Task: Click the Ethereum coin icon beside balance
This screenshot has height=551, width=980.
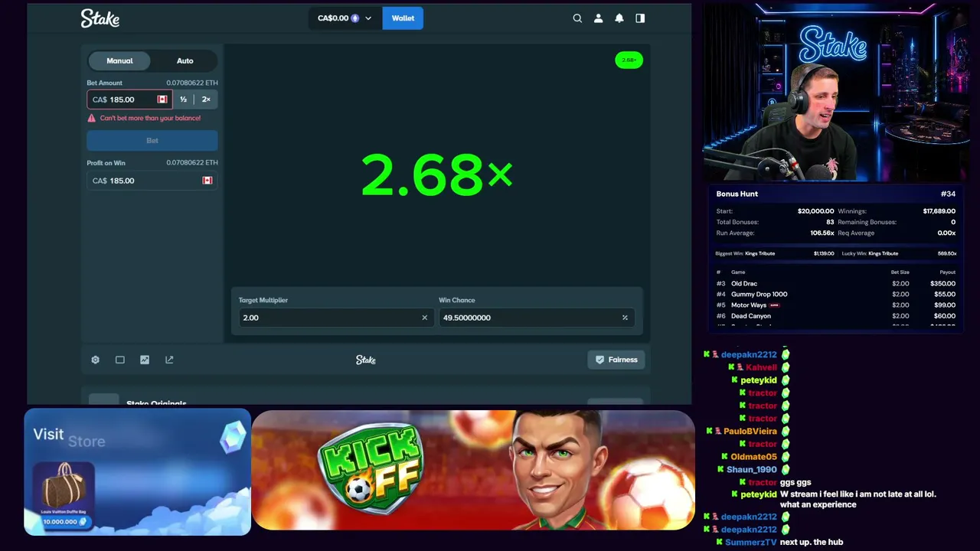Action: click(354, 18)
